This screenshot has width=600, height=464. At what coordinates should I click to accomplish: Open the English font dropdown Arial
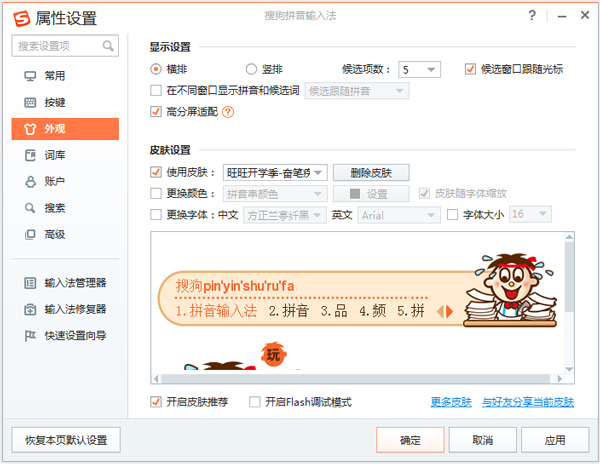pyautogui.click(x=399, y=215)
